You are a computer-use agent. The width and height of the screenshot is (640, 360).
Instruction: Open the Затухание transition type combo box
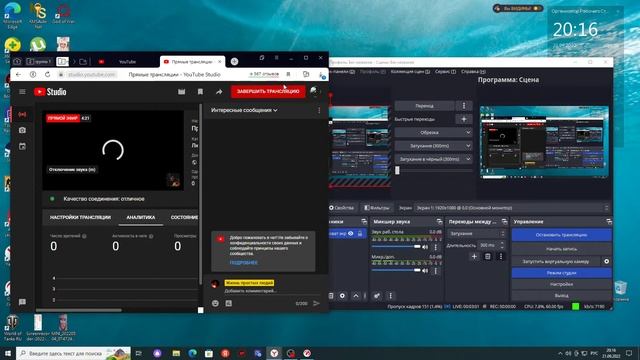(476, 233)
